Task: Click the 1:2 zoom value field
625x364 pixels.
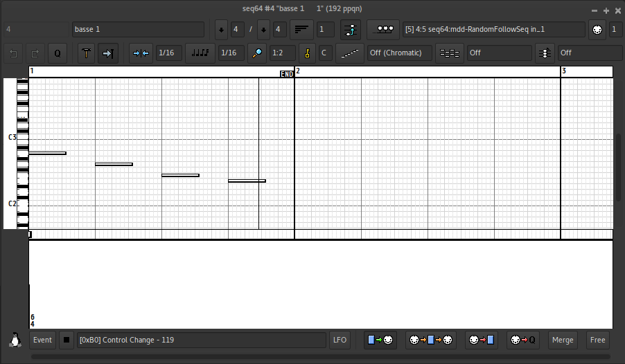Action: [283, 53]
